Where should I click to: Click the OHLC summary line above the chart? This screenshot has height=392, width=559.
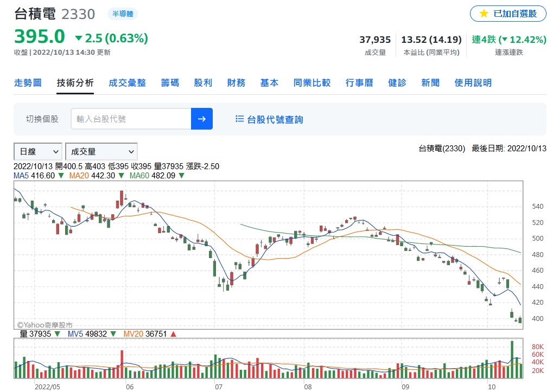116,166
